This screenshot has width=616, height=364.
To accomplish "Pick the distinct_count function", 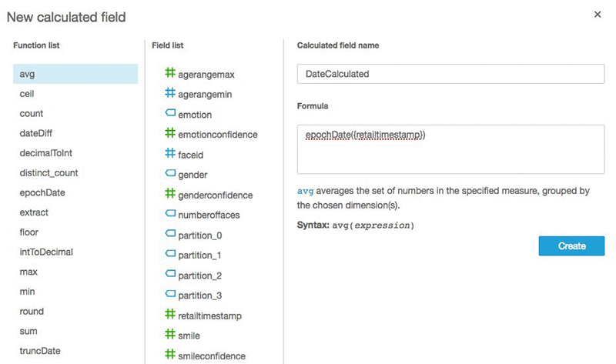I will 49,173.
